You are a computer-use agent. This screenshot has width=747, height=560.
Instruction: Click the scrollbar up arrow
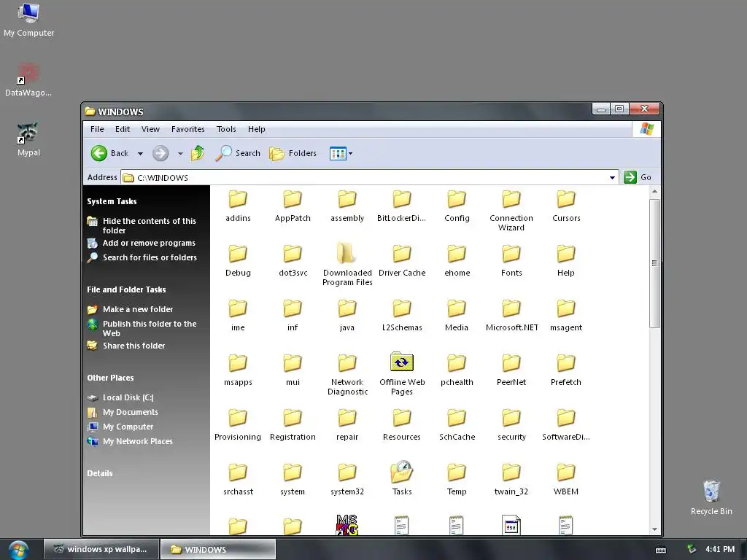click(x=654, y=192)
